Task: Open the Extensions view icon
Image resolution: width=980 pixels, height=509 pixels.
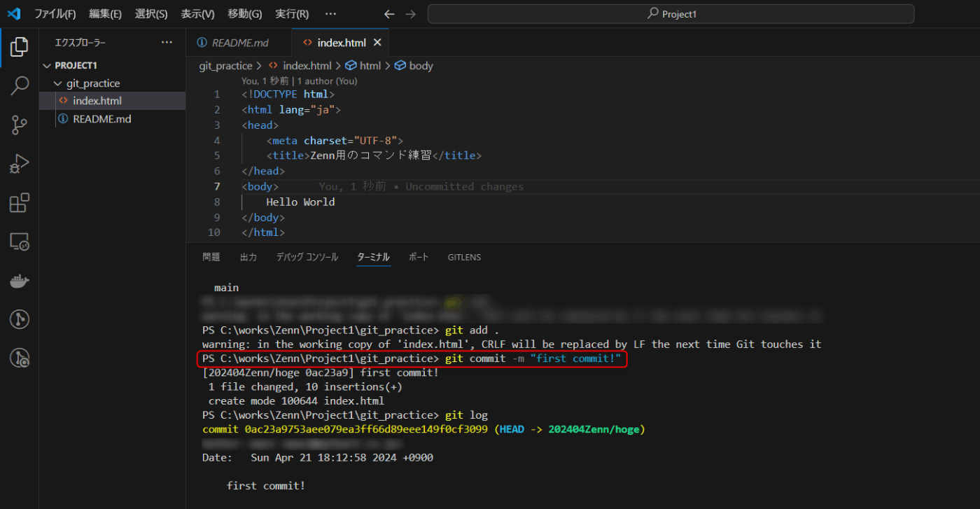Action: 19,203
